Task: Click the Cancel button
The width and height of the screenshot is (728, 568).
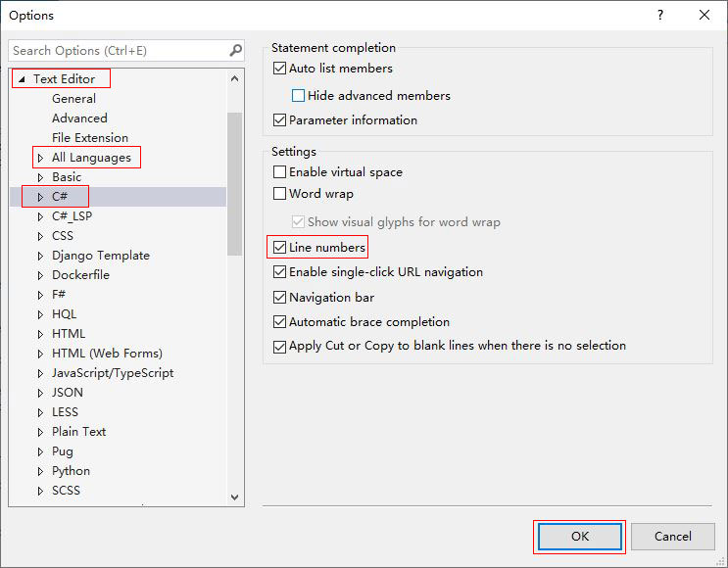Action: tap(672, 536)
